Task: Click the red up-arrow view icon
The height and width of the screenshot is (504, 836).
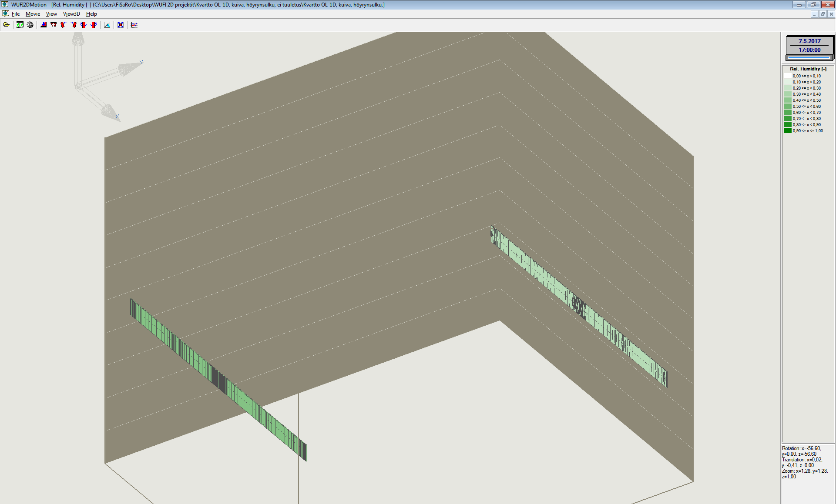Action: pos(54,25)
